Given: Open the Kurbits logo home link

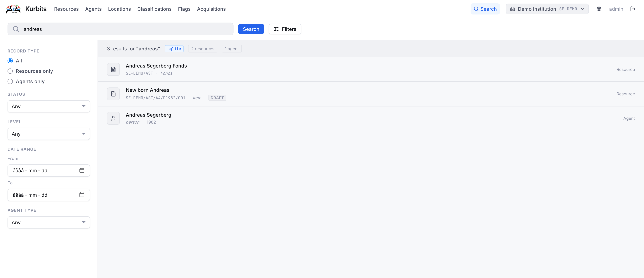Looking at the screenshot, I should pyautogui.click(x=13, y=9).
